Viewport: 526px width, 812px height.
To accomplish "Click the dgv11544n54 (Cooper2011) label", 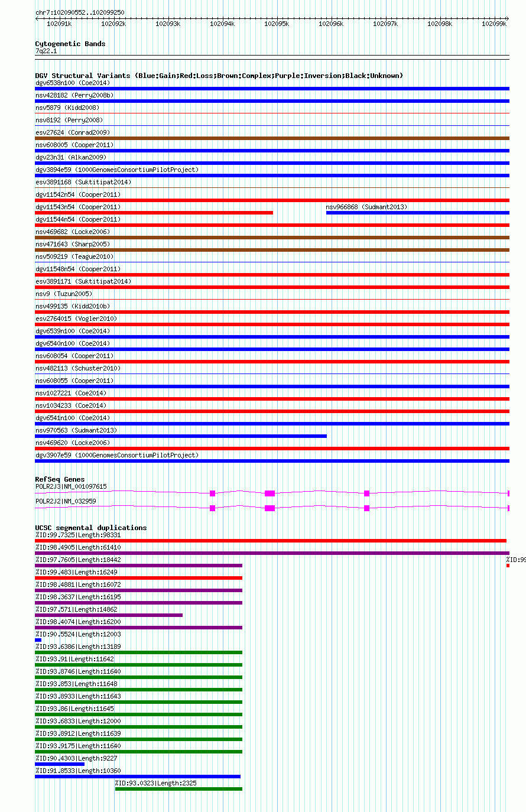I will (x=78, y=219).
